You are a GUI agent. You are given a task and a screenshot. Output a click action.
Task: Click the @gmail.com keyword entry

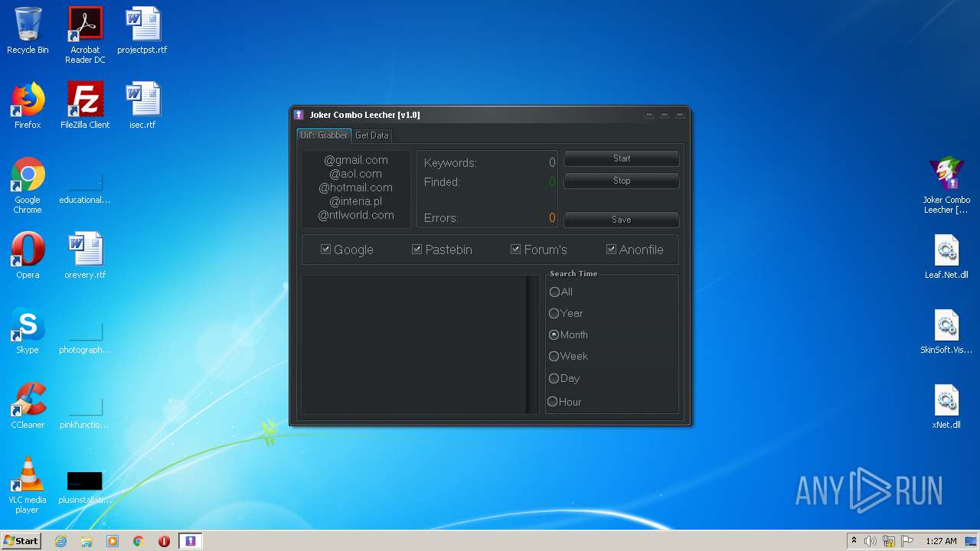(356, 160)
